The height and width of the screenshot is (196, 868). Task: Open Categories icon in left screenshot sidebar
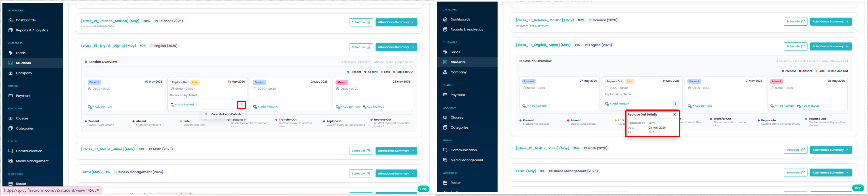pyautogui.click(x=10, y=128)
